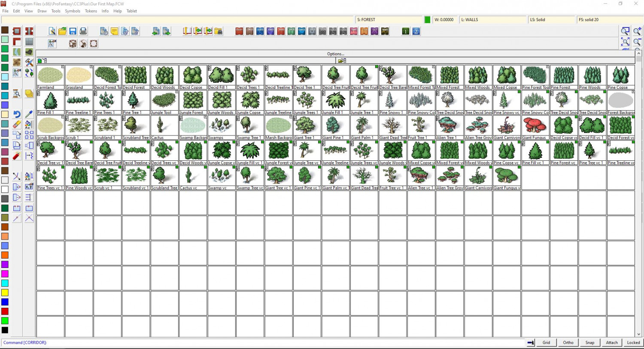
Task: Click the Zoom Extents icon
Action: [625, 42]
